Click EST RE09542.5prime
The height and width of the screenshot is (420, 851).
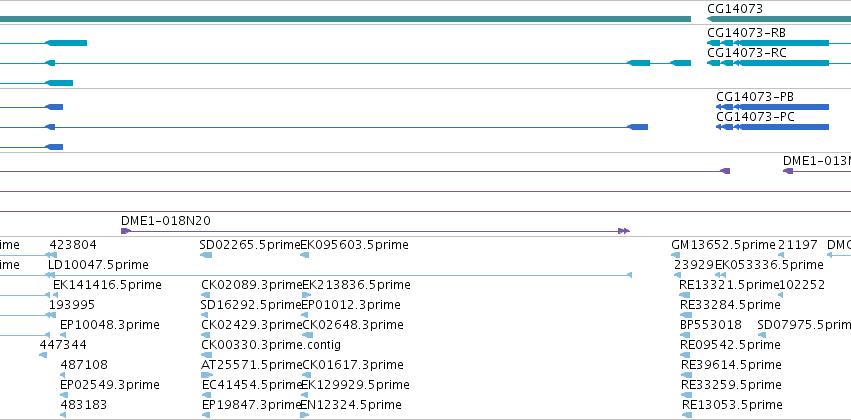click(730, 345)
